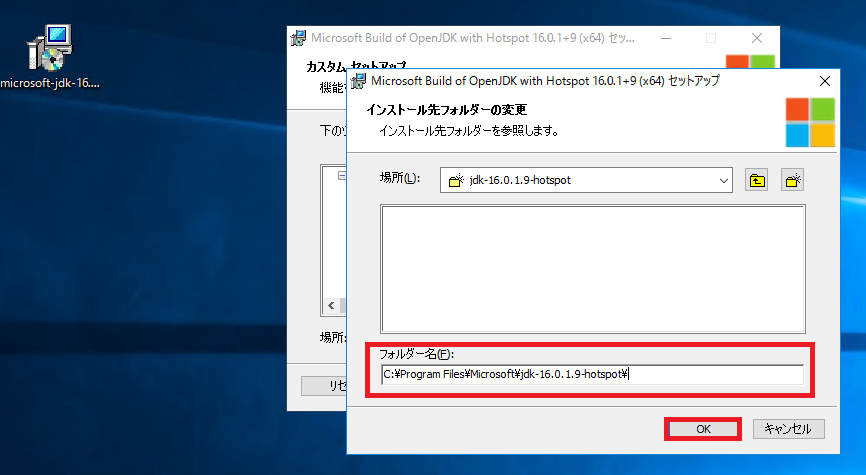Click the create new folder icon
The width and height of the screenshot is (866, 475).
792,180
